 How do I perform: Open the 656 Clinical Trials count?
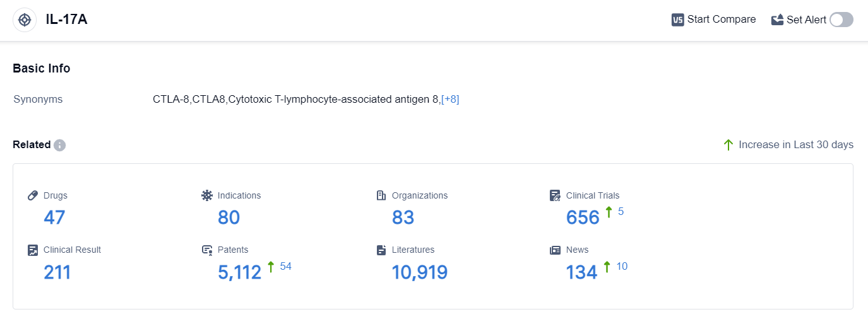[x=583, y=217]
